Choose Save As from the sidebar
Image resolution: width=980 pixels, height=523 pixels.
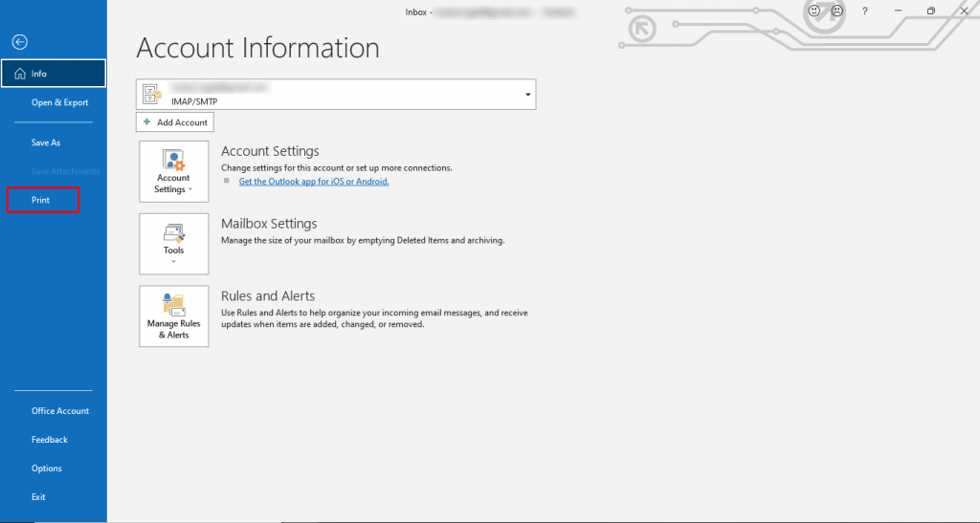click(46, 142)
